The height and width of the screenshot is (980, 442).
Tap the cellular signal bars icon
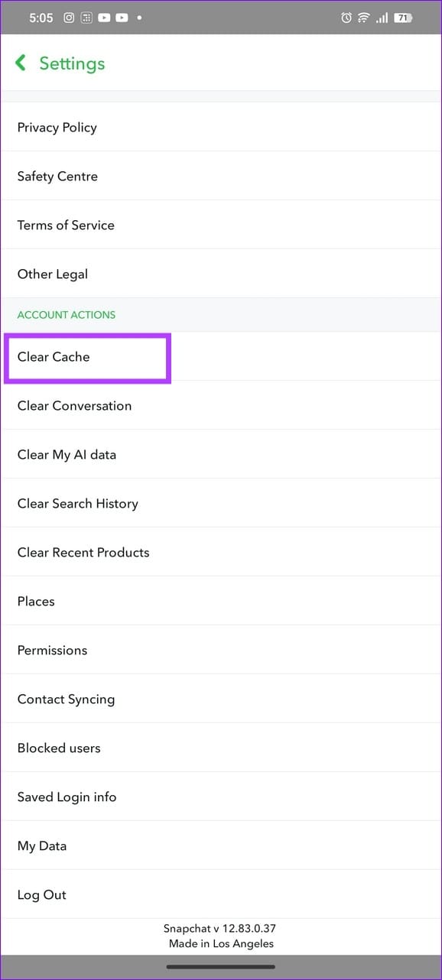click(x=382, y=18)
